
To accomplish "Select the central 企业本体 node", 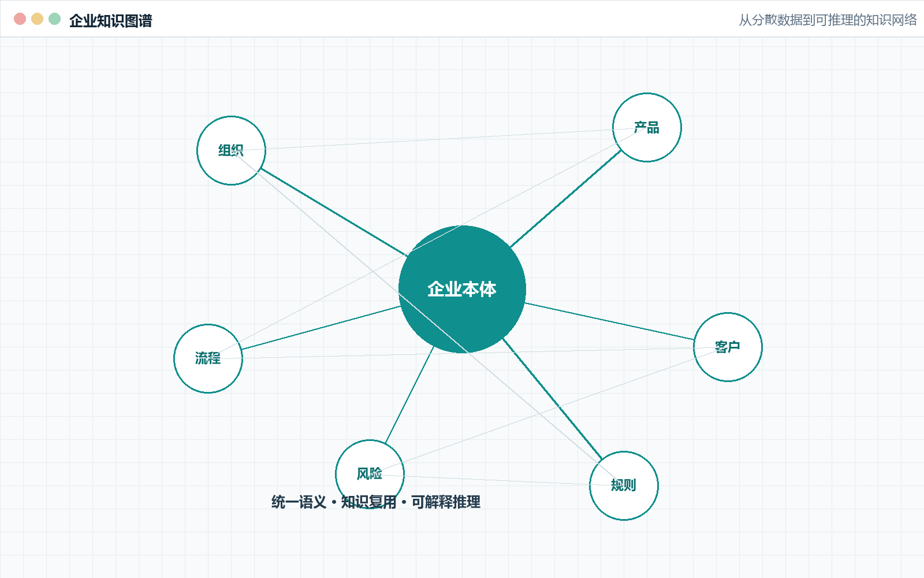I will (x=462, y=289).
